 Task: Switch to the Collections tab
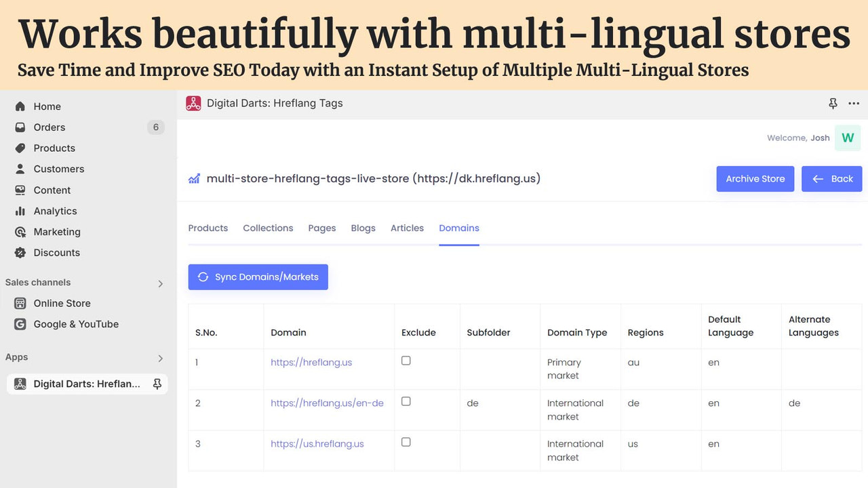point(268,228)
